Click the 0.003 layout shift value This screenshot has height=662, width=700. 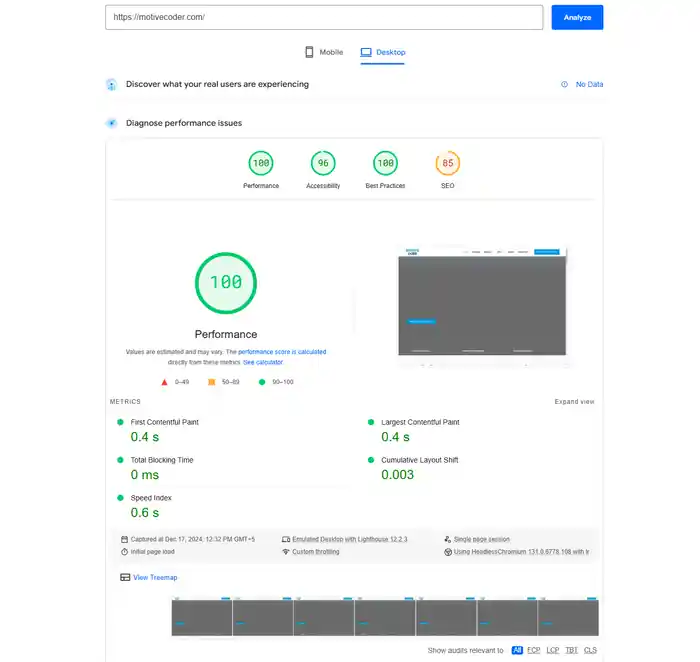click(397, 475)
